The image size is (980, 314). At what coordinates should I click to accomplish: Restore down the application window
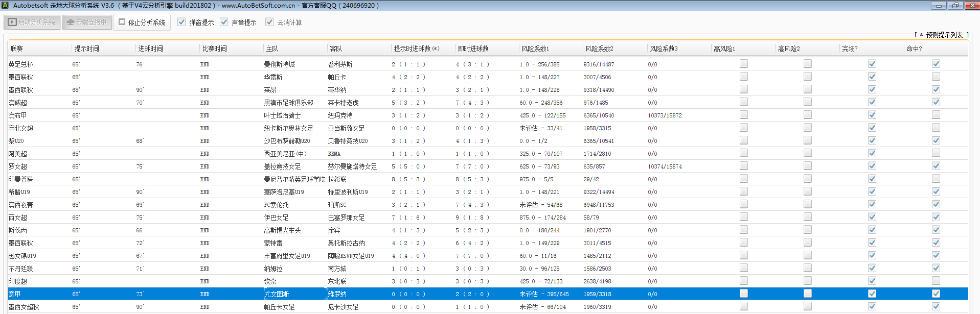(955, 5)
